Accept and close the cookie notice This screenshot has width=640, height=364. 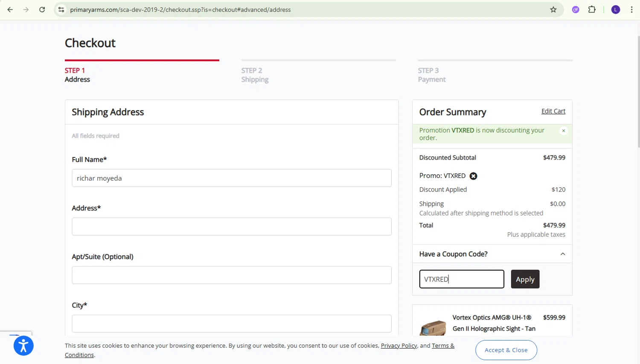(506, 350)
